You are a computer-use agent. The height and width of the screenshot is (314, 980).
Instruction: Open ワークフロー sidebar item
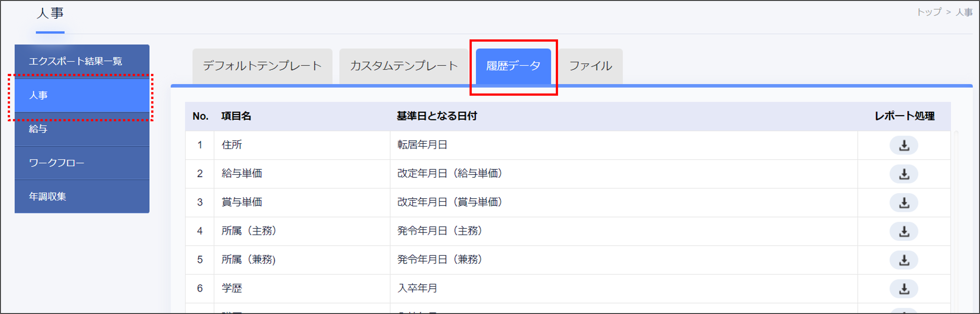[x=82, y=163]
